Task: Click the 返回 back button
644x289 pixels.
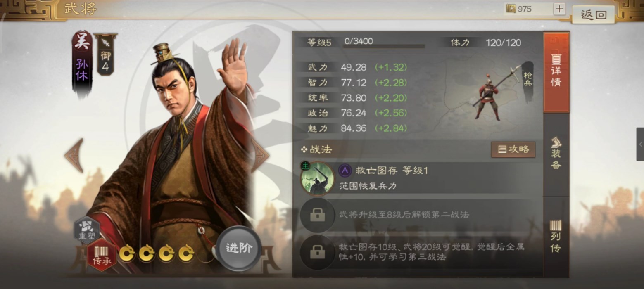Action: point(593,15)
